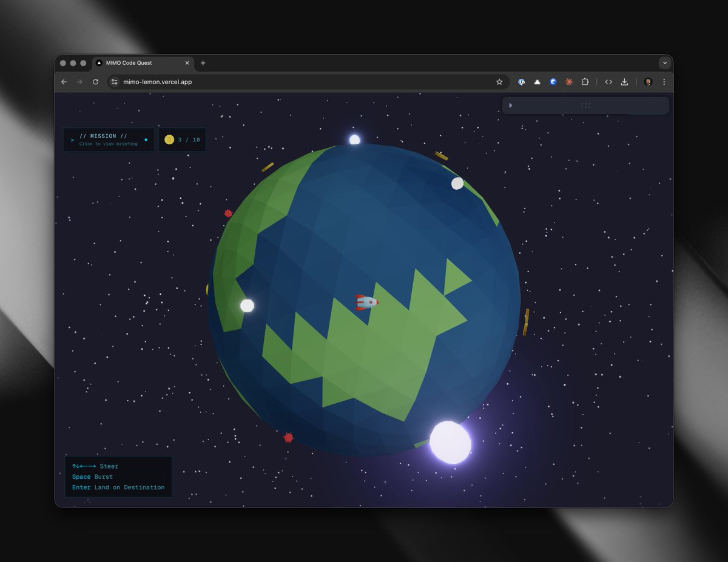Click the mimo-lemon.vercel.app address bar
Viewport: 728px width, 562px height.
coord(308,82)
